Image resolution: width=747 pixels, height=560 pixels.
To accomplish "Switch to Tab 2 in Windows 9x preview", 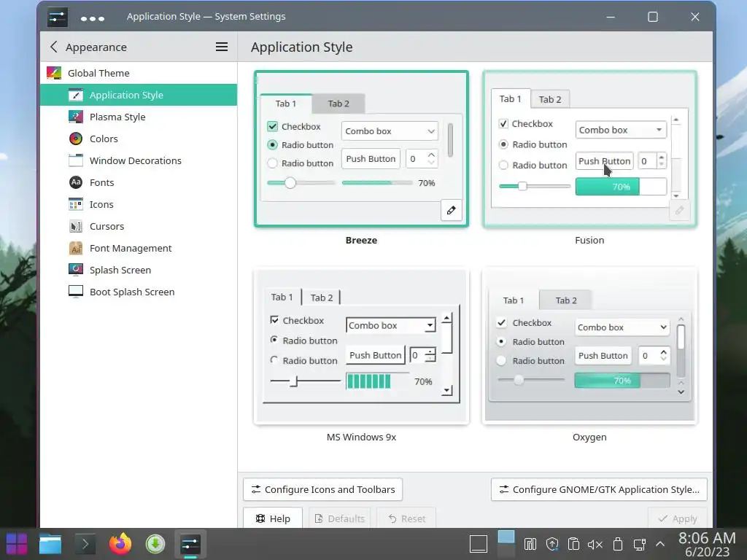I will (322, 297).
